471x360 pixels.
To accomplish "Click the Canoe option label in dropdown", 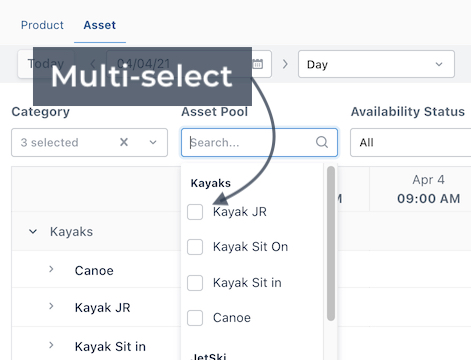I will [232, 318].
